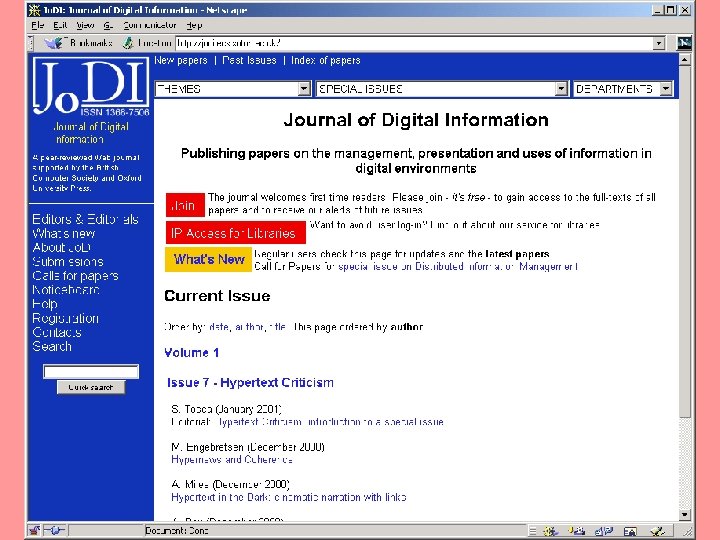Image resolution: width=720 pixels, height=540 pixels.
Task: Open the THEMES dropdown
Action: 233,89
